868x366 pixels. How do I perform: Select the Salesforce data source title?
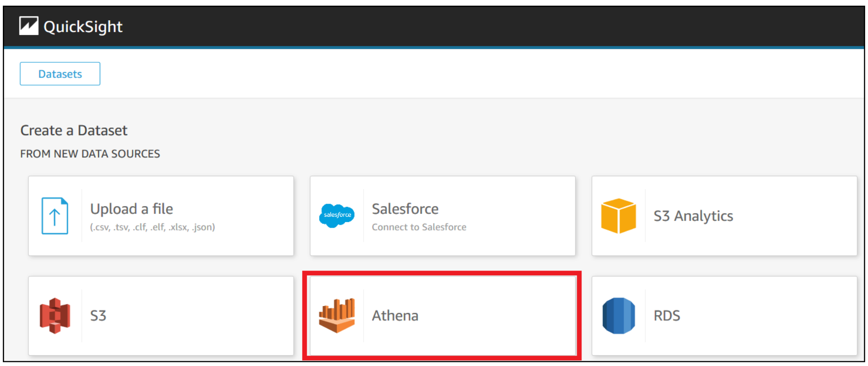pyautogui.click(x=405, y=209)
